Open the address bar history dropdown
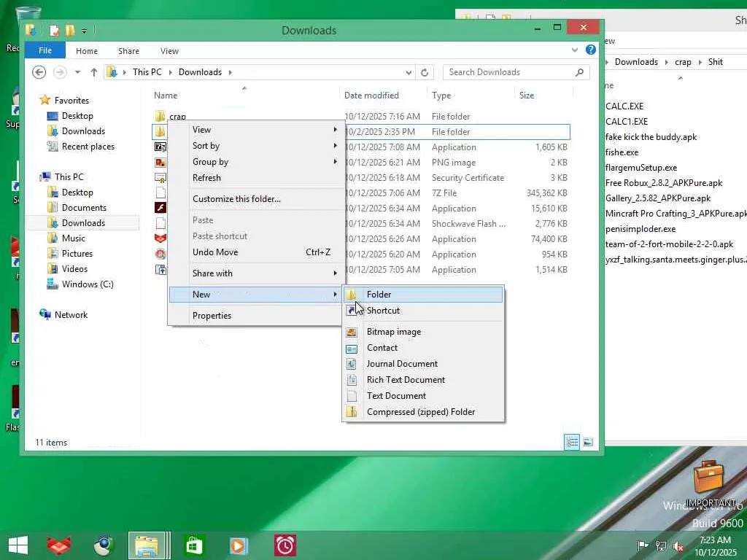 409,72
